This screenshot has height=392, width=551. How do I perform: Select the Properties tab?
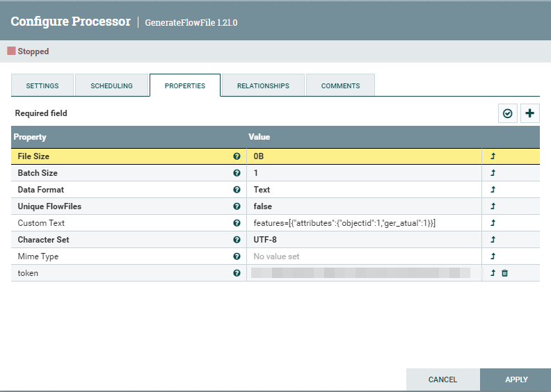coord(185,85)
